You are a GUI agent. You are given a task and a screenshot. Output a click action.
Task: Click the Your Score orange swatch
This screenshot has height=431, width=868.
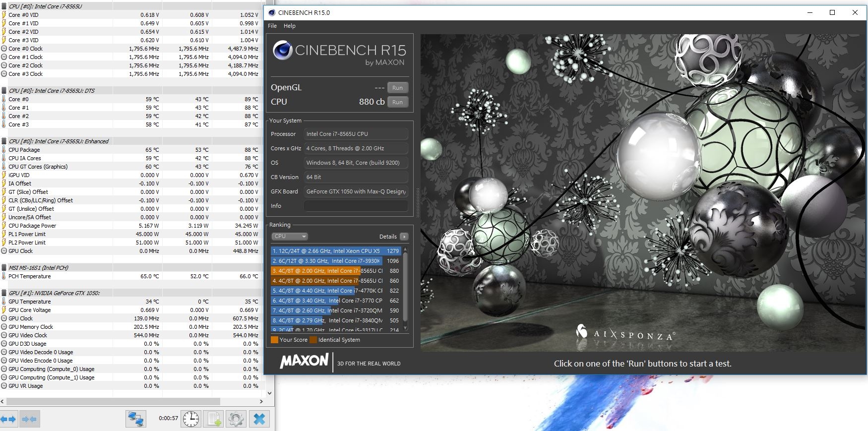click(x=274, y=340)
